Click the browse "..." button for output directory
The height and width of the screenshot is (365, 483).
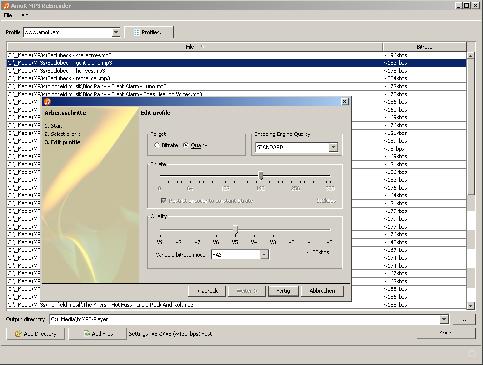(x=464, y=320)
